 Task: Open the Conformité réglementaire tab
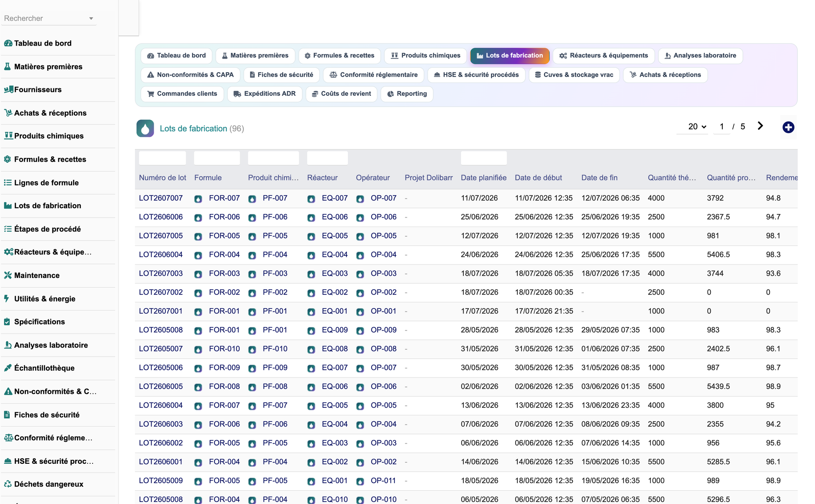374,75
